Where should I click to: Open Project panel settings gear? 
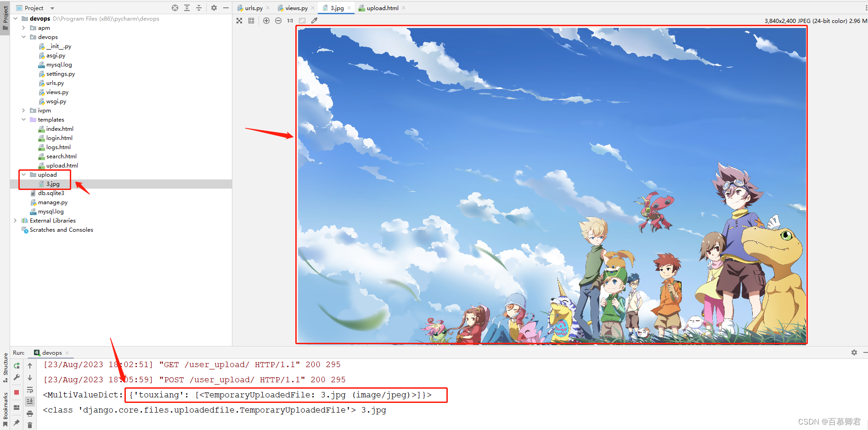[x=214, y=8]
